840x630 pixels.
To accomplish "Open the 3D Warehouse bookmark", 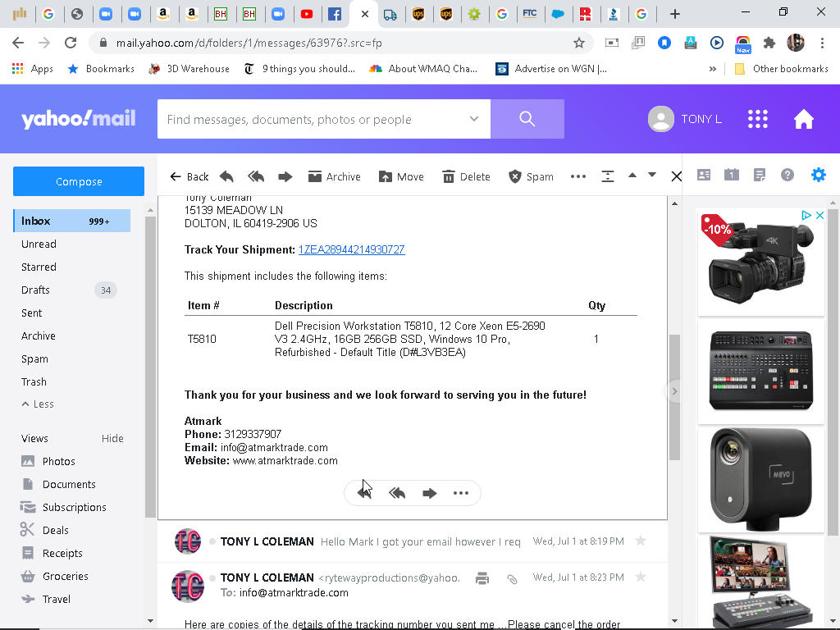I will click(189, 69).
